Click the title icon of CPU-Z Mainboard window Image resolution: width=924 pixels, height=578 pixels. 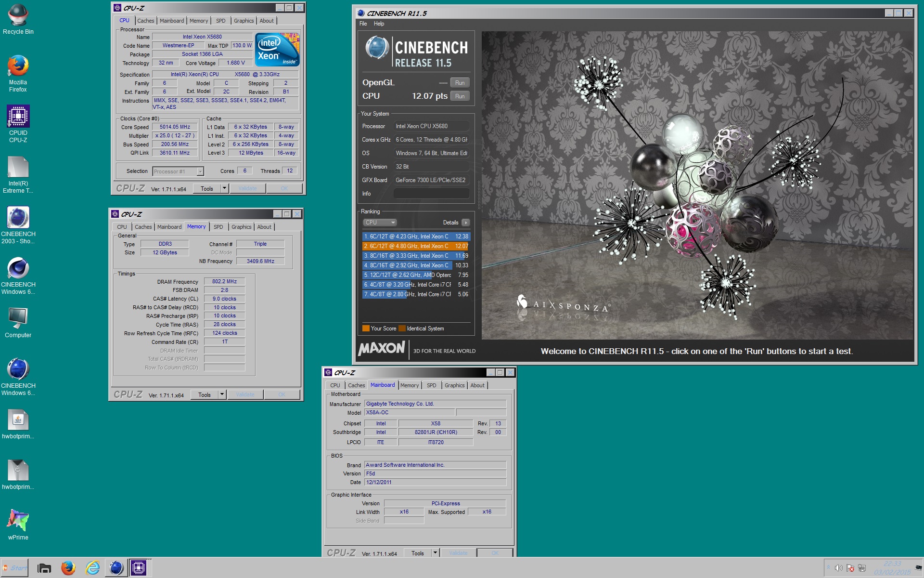tap(328, 372)
